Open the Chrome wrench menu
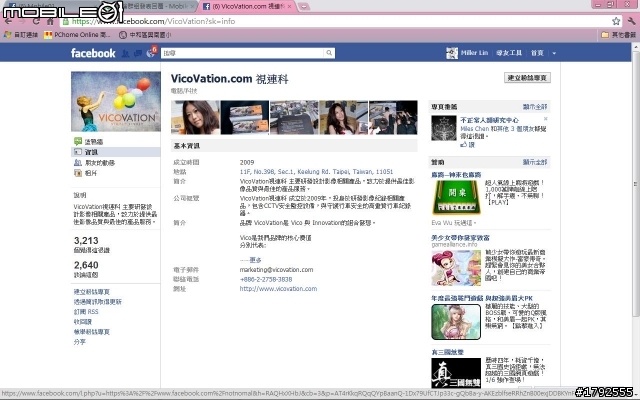640x400 pixels. (x=632, y=21)
